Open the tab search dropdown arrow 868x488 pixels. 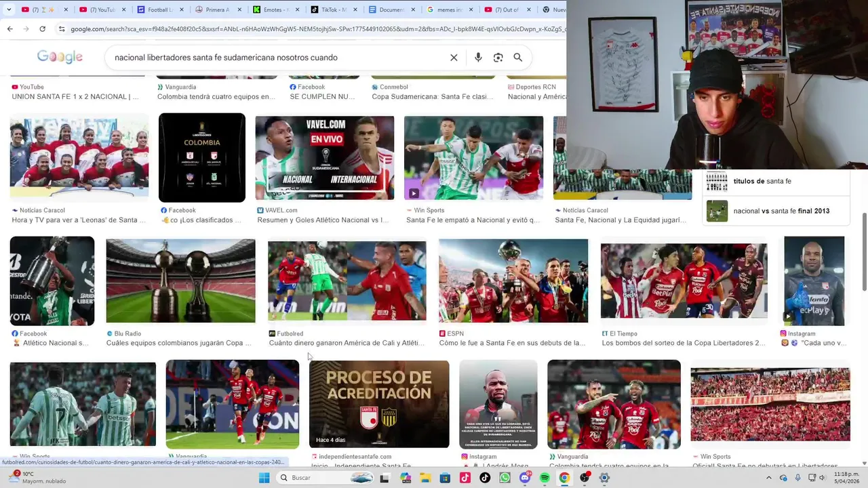tap(9, 9)
